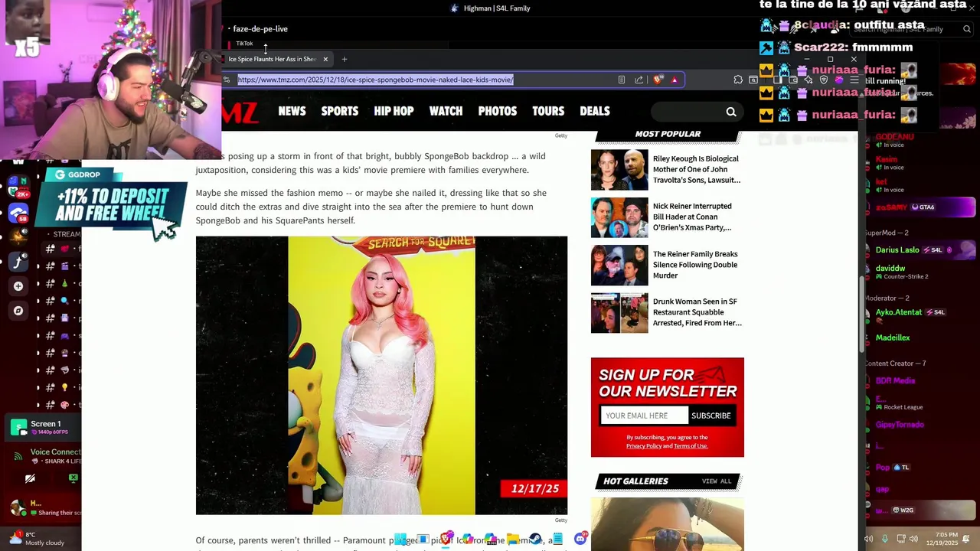Open Discord Screen 1 stream panel

coord(44,428)
